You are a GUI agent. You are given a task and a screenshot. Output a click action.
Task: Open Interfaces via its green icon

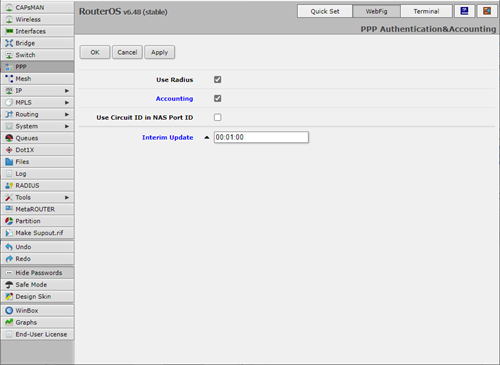click(x=9, y=31)
